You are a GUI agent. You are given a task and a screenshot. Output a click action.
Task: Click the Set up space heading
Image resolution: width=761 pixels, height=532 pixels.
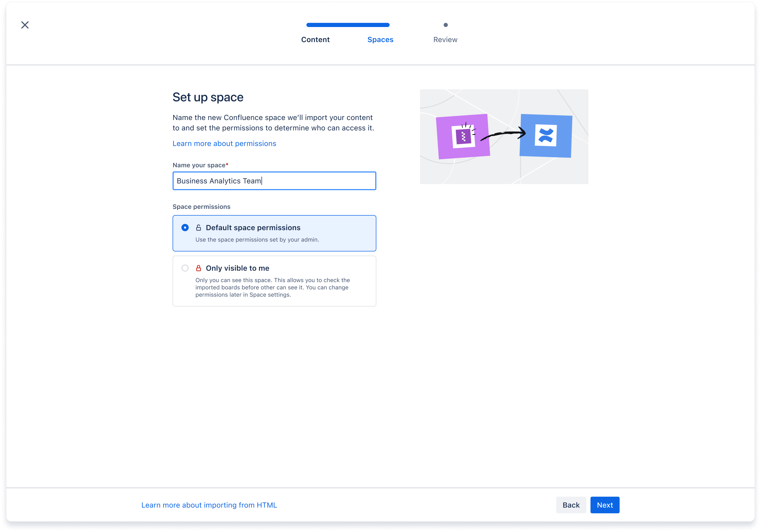coord(208,97)
